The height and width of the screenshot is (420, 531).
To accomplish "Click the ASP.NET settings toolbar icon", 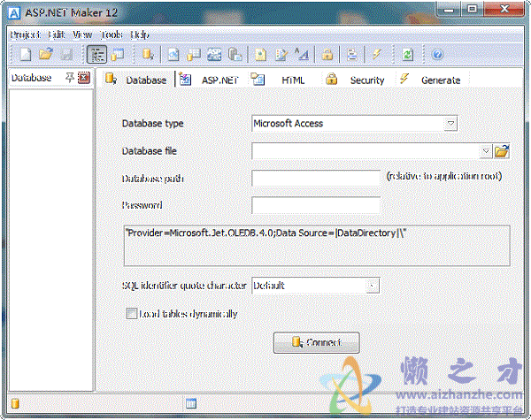I will click(x=214, y=54).
